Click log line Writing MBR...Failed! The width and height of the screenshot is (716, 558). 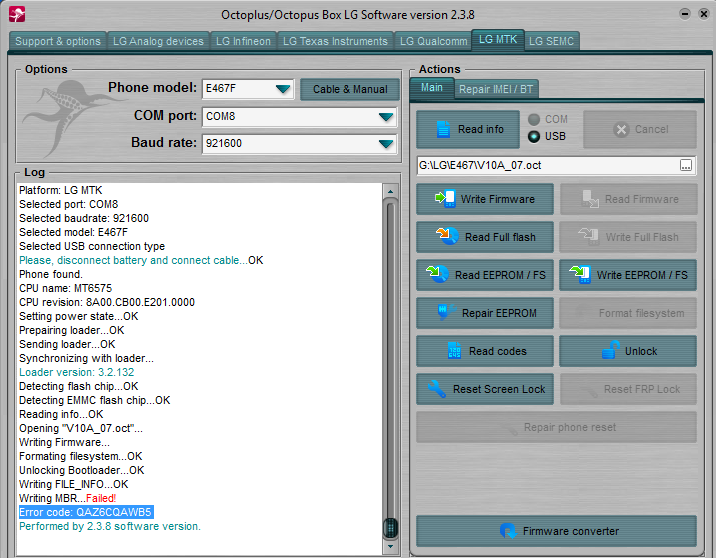68,498
